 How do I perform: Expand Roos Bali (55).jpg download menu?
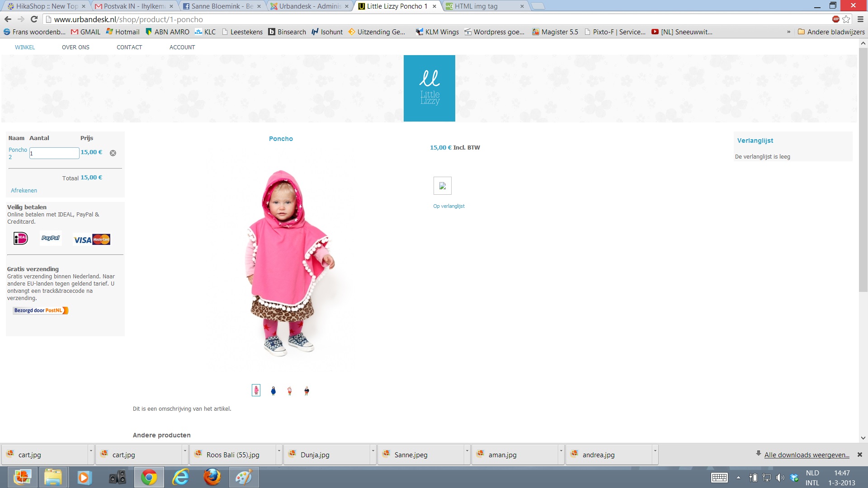279,450
